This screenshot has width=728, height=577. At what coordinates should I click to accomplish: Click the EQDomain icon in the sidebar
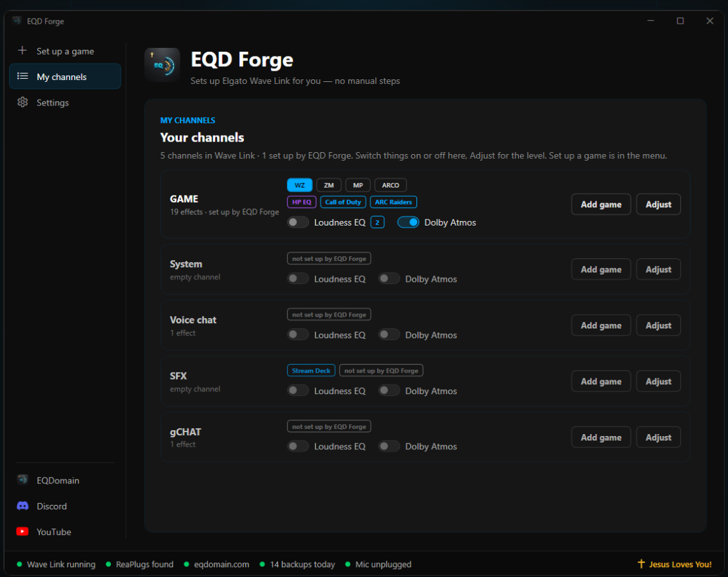coord(22,480)
